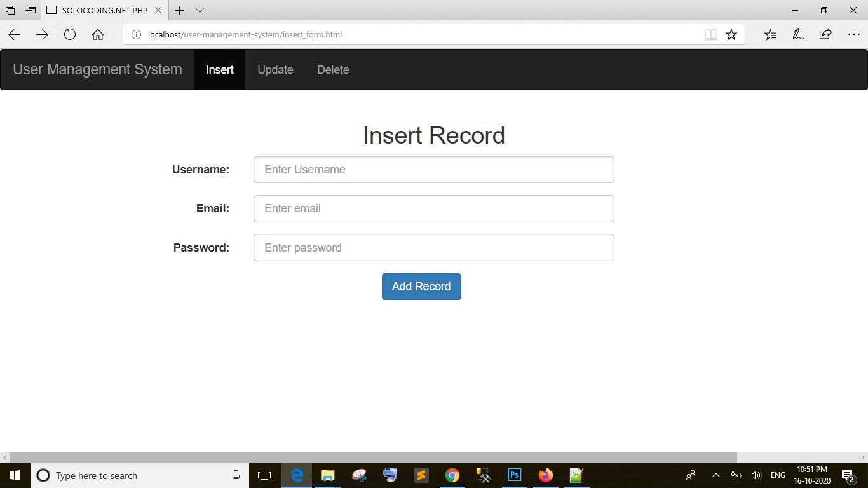
Task: Open volume control speaker icon
Action: click(756, 475)
